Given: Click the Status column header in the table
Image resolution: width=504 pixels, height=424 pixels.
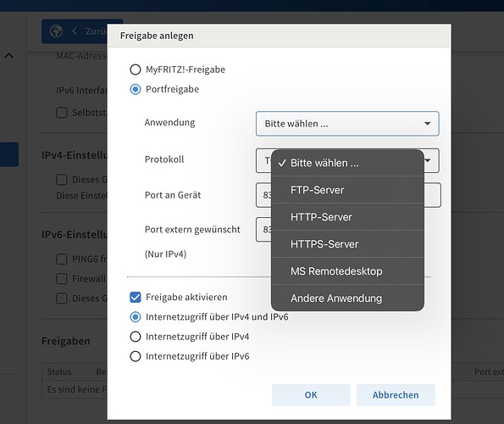Looking at the screenshot, I should [59, 372].
